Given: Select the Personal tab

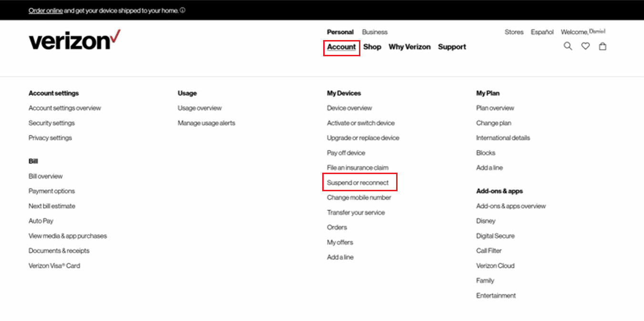Looking at the screenshot, I should pyautogui.click(x=340, y=32).
